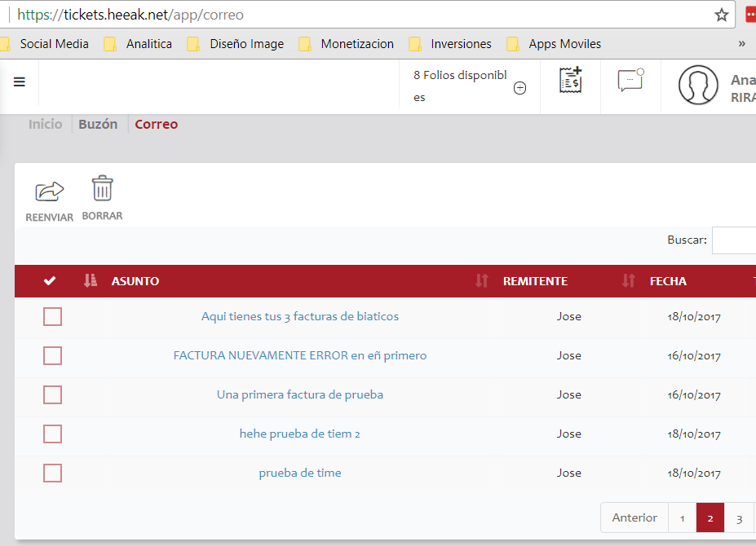Go to page 3 in pagination
Screen dimensions: 756x546
click(x=739, y=517)
